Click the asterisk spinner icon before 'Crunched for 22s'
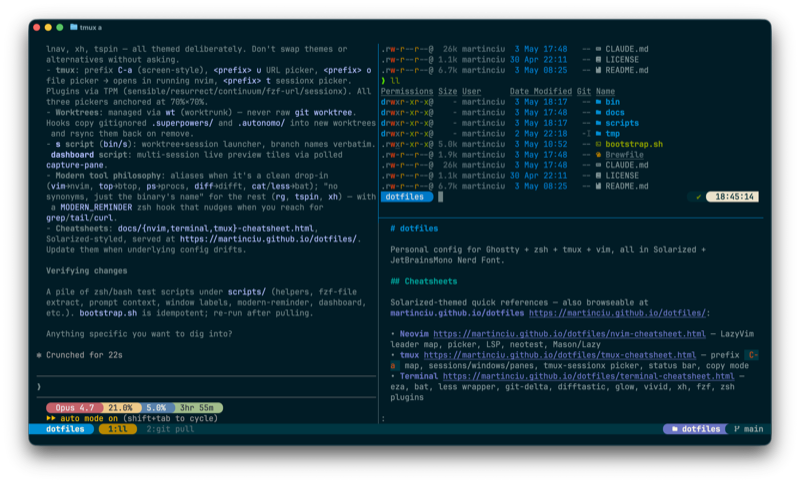This screenshot has height=483, width=800. click(39, 355)
